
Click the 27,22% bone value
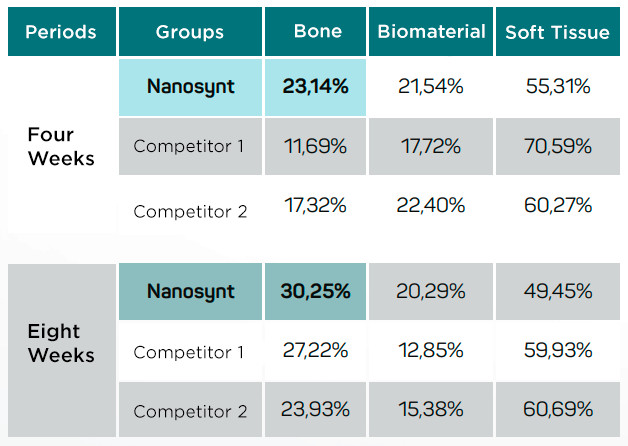(x=315, y=351)
